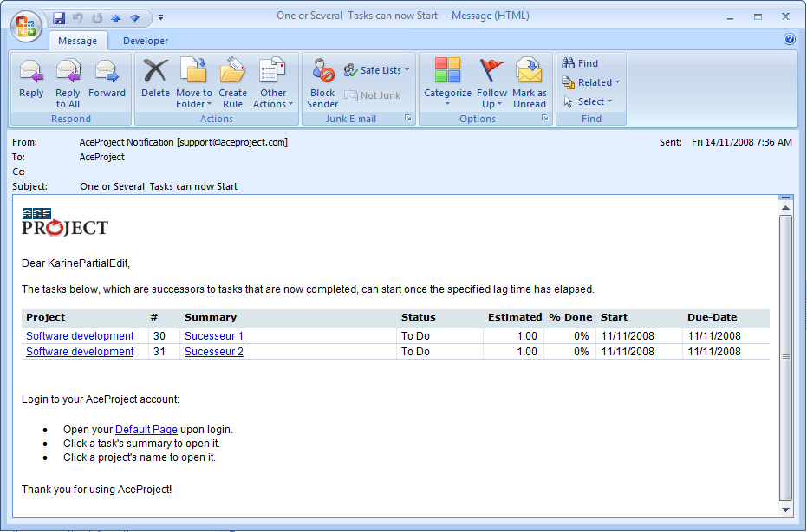Switch to the Developer tab
807x532 pixels.
[146, 41]
